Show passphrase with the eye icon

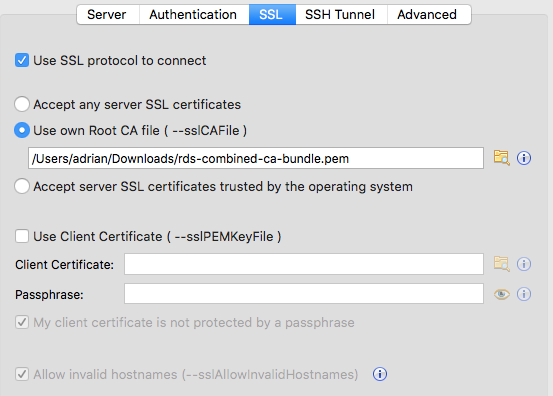click(x=502, y=294)
